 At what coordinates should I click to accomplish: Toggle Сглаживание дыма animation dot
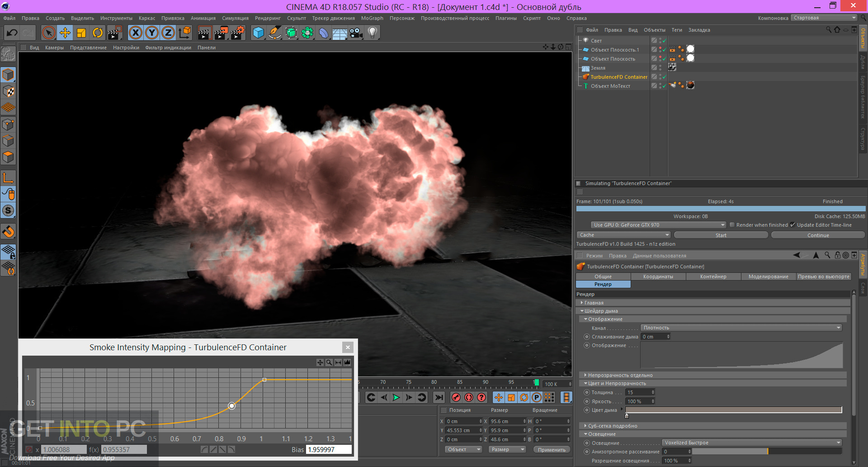[x=587, y=337]
